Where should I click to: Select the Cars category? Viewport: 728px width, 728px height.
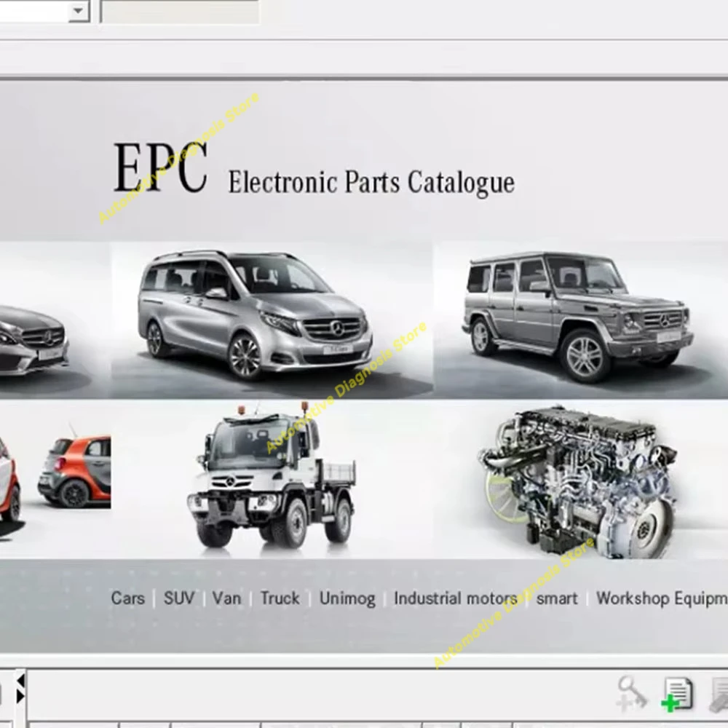click(x=127, y=598)
